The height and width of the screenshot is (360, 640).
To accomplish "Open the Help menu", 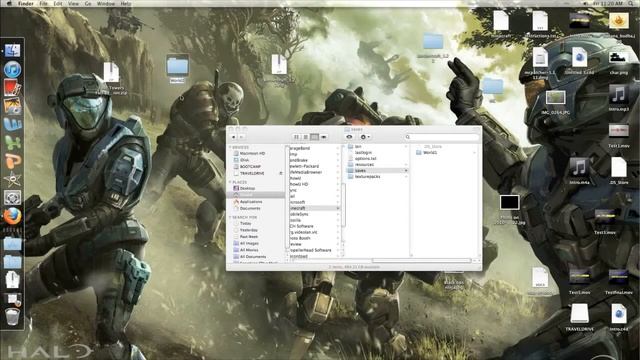I will tap(126, 3).
